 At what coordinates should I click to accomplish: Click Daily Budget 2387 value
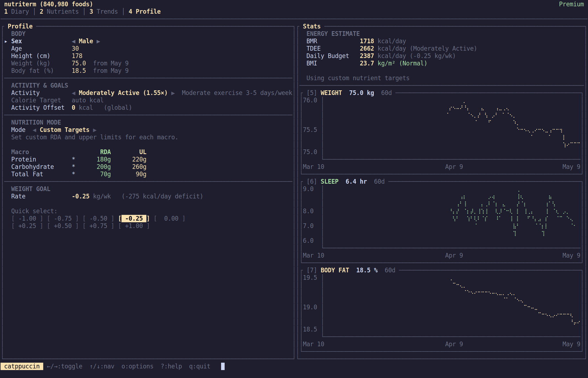367,56
